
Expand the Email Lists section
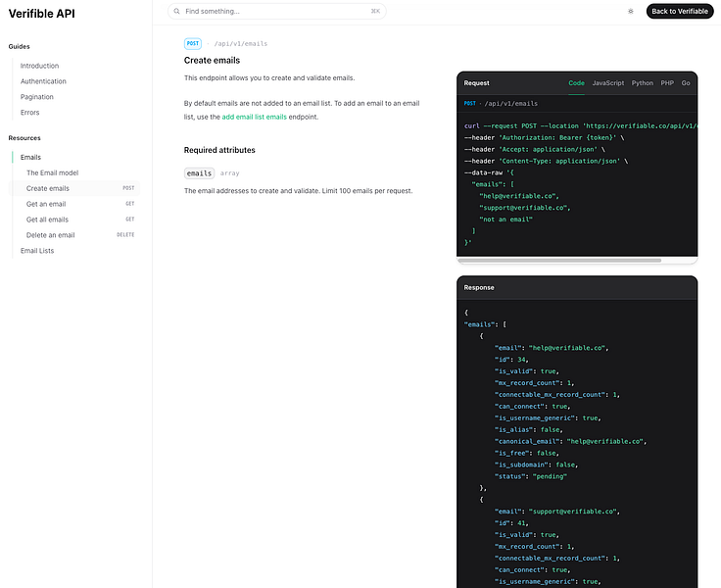pos(37,251)
